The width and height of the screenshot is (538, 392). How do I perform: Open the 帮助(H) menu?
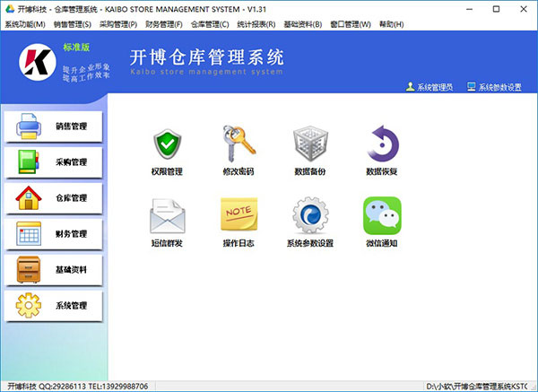coord(392,24)
